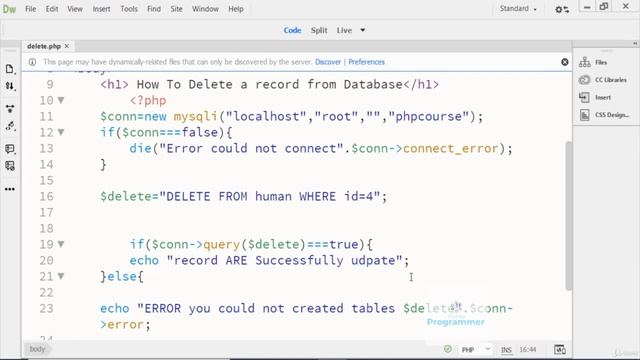Click line number 16 in gutter

46,196
